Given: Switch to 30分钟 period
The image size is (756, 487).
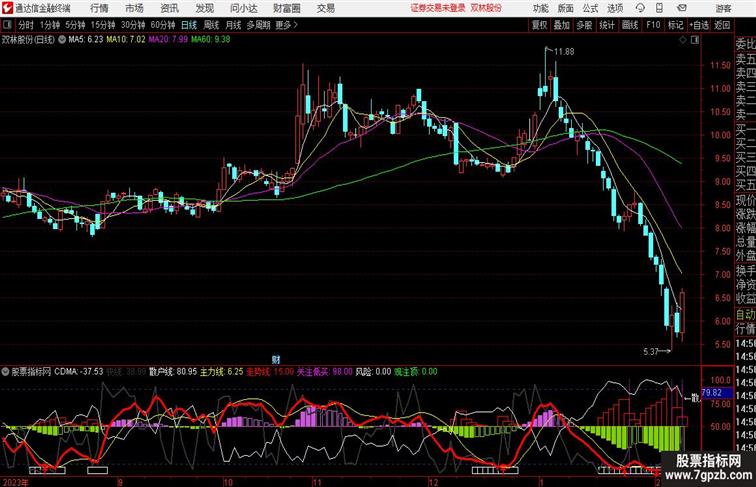Looking at the screenshot, I should pos(133,25).
